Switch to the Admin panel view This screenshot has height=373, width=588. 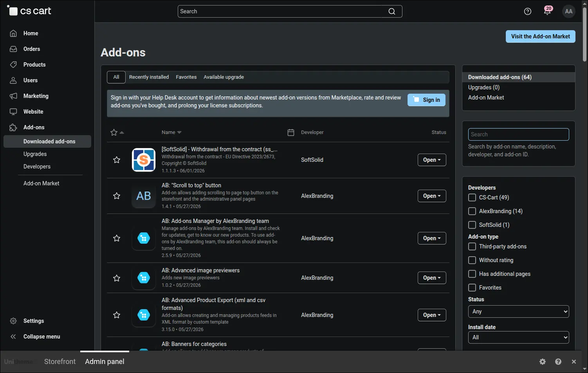pyautogui.click(x=105, y=362)
